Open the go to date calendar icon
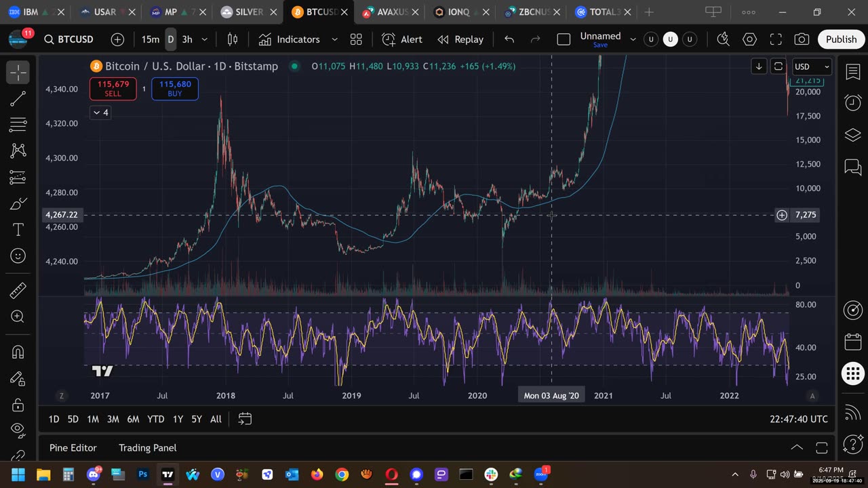This screenshot has width=868, height=488. click(245, 419)
